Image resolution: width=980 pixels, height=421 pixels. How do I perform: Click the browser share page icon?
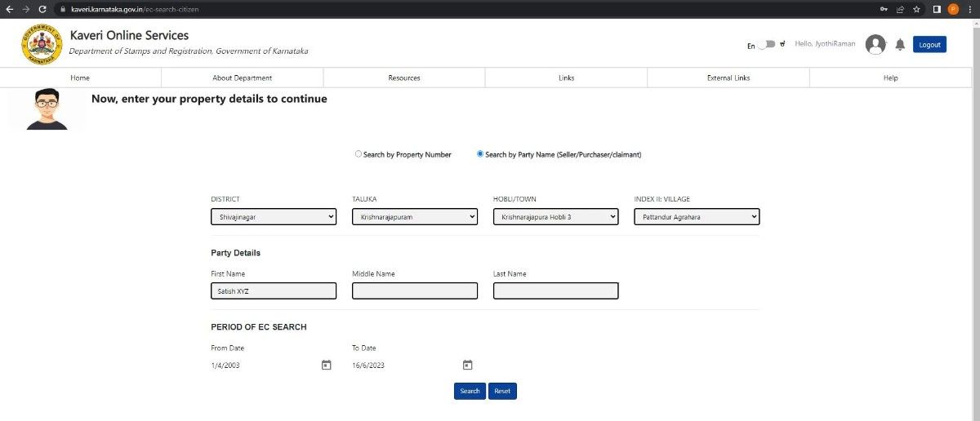[900, 9]
